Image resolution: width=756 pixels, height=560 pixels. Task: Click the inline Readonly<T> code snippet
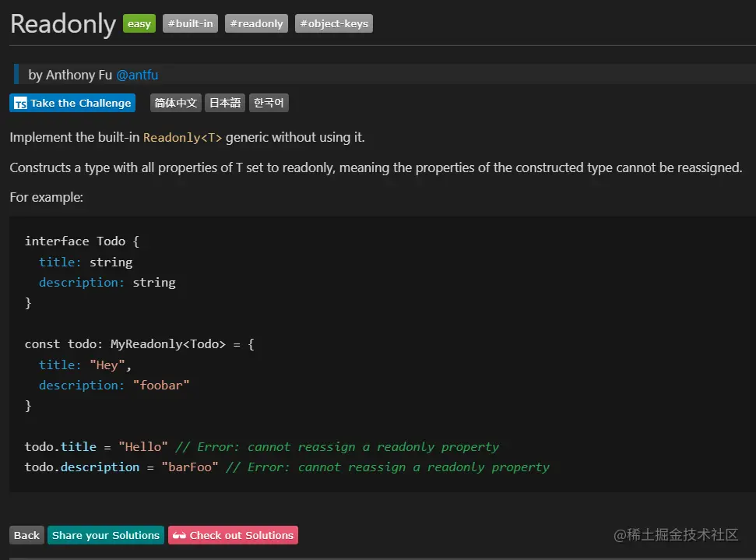(x=182, y=137)
